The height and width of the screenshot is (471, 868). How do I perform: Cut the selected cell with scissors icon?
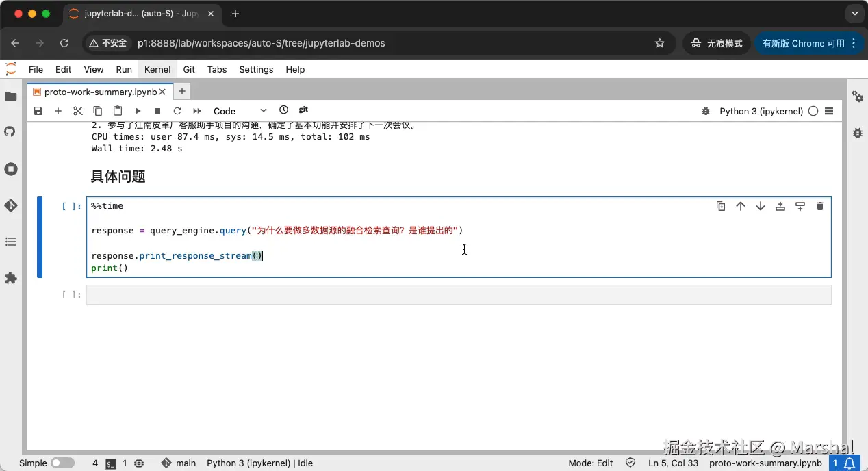[x=78, y=111]
